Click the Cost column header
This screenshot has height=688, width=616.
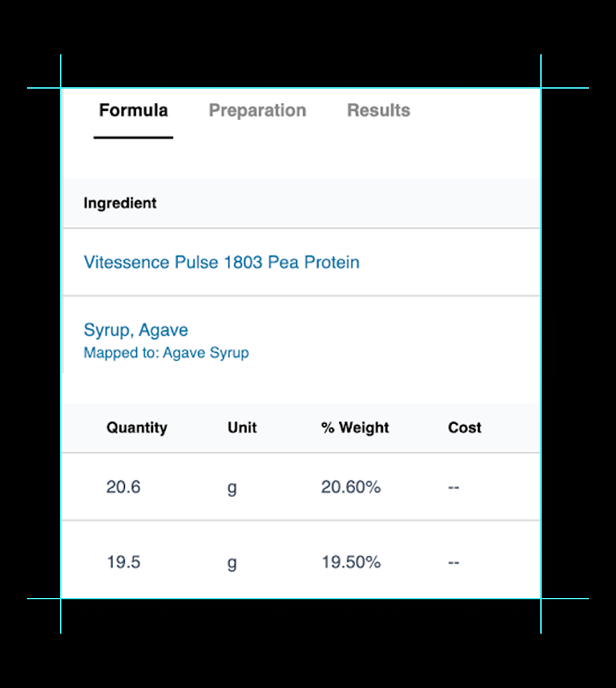[465, 428]
